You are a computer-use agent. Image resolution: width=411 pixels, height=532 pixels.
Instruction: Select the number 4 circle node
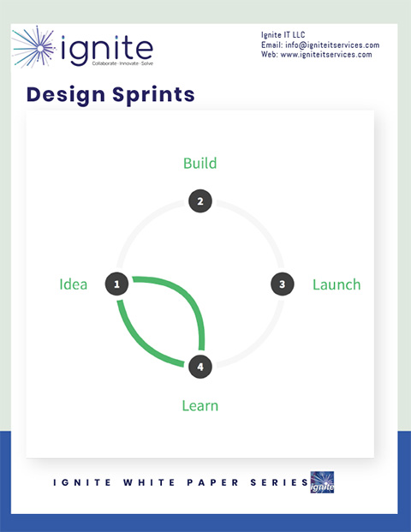coord(200,367)
